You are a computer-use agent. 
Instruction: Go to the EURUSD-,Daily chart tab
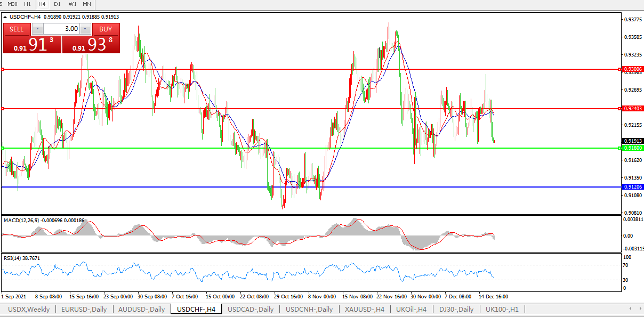[x=84, y=309]
